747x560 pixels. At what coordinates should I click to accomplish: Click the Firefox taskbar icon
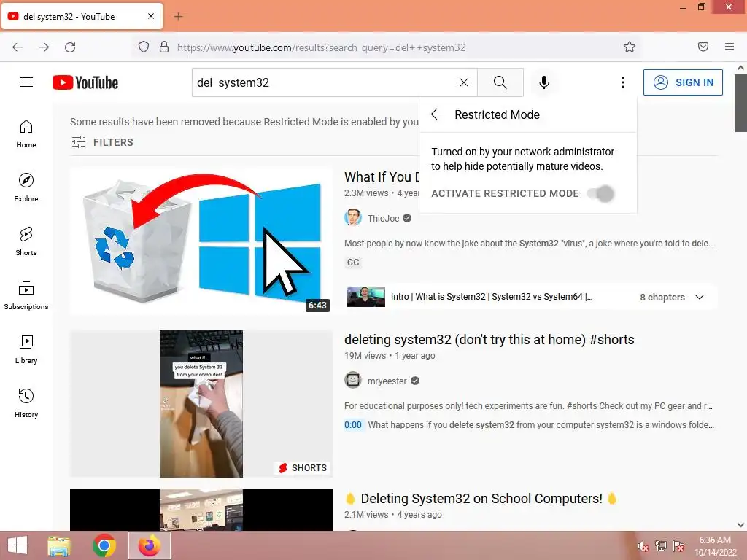pos(149,545)
